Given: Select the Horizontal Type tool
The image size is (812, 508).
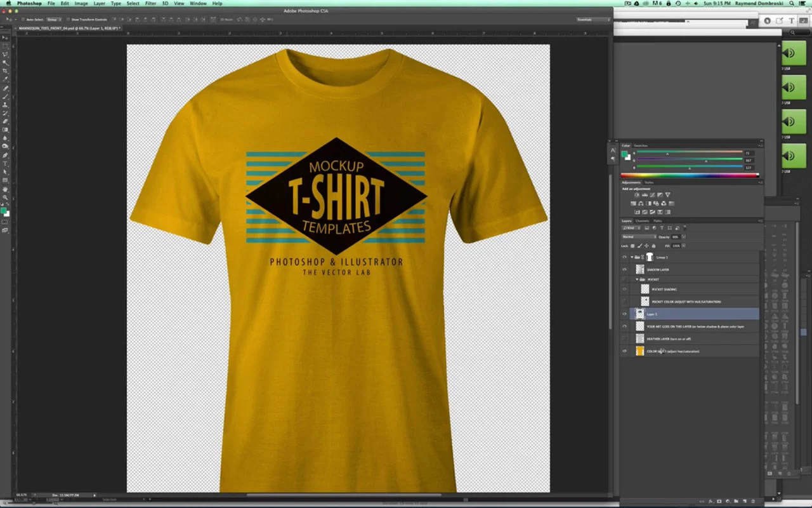Looking at the screenshot, I should (x=5, y=164).
